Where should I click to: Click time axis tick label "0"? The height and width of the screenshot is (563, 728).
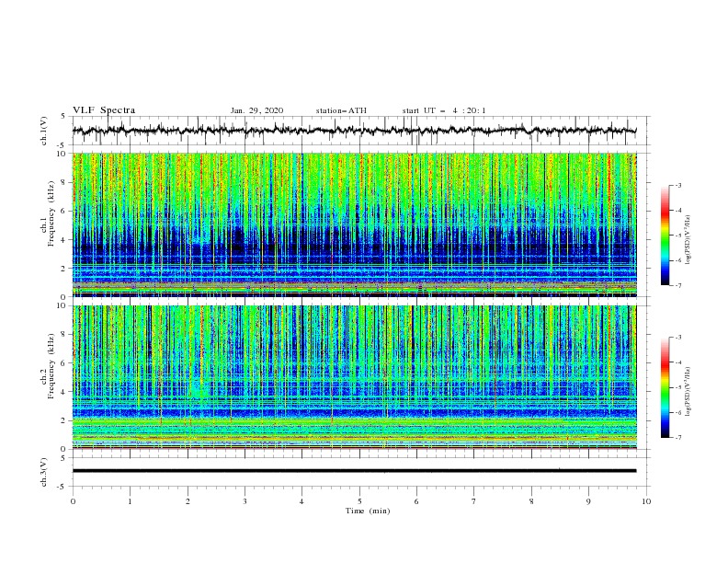(x=73, y=501)
